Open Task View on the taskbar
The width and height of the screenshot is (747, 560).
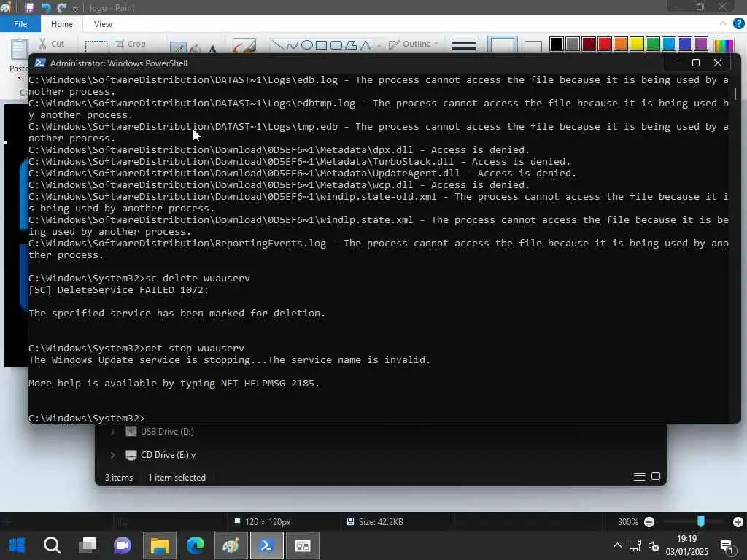(88, 545)
